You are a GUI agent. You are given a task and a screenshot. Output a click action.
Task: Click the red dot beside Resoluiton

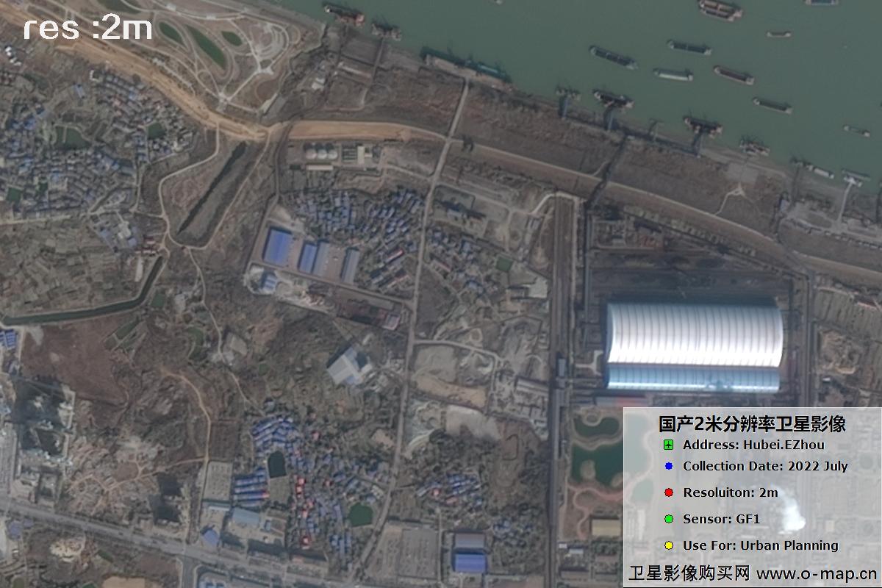pyautogui.click(x=668, y=492)
